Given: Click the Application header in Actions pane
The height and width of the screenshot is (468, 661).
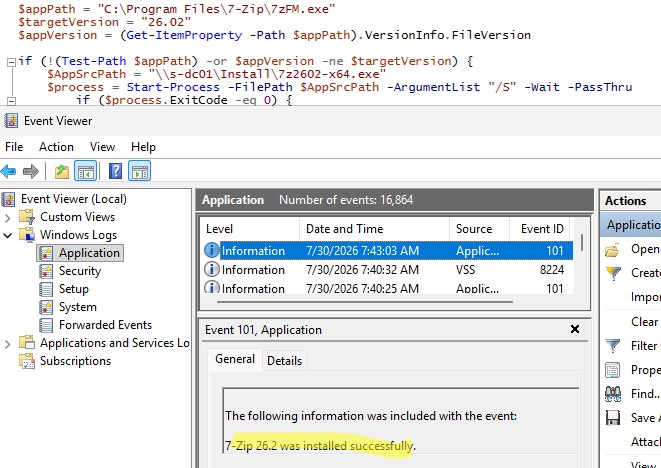Looking at the screenshot, I should pyautogui.click(x=631, y=225).
